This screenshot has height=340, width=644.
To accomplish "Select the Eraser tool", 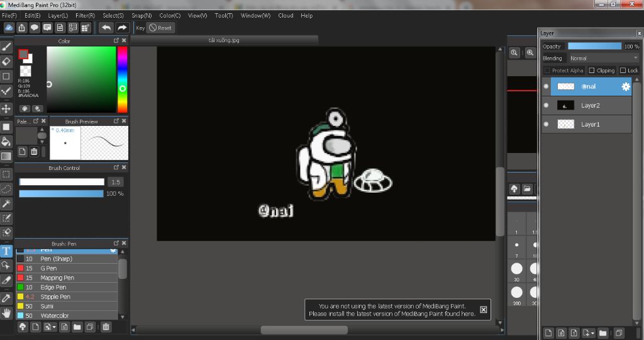I will click(x=6, y=61).
